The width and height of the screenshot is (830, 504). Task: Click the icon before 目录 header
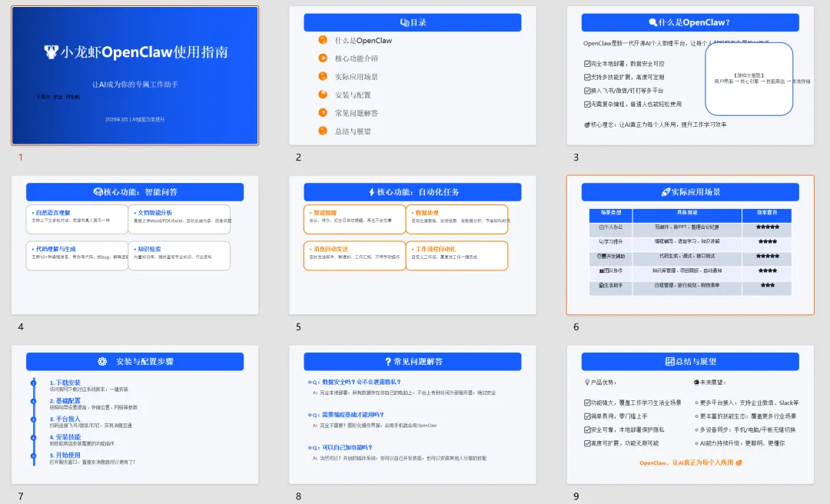[404, 23]
